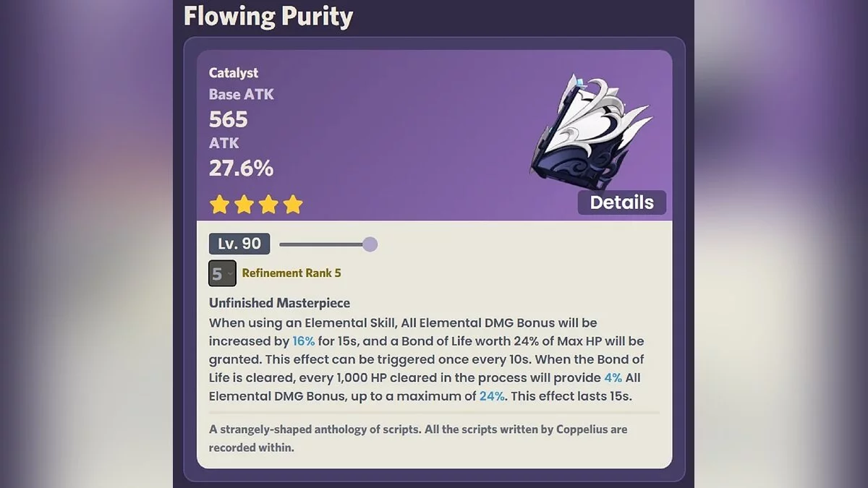Click the second yellow rarity star

tap(244, 205)
